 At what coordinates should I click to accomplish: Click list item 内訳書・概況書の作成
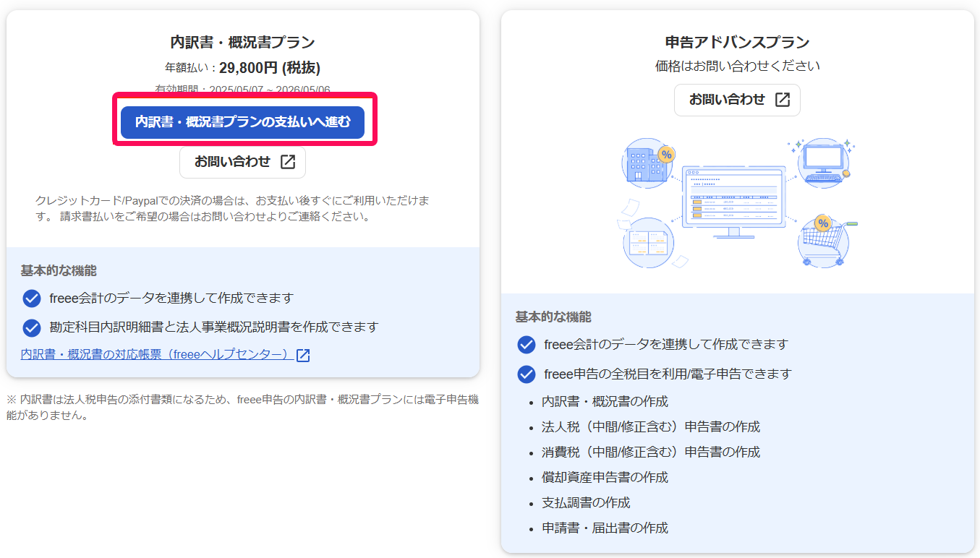(x=605, y=401)
